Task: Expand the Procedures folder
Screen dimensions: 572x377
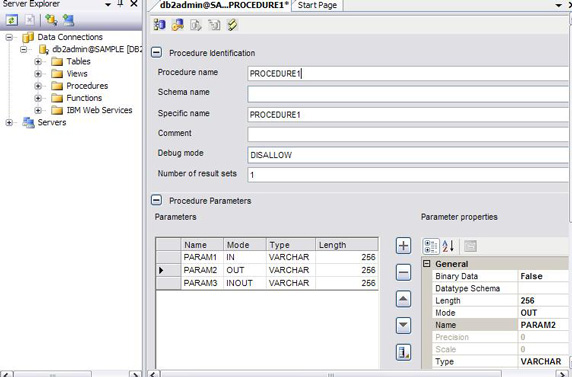Action: point(38,86)
